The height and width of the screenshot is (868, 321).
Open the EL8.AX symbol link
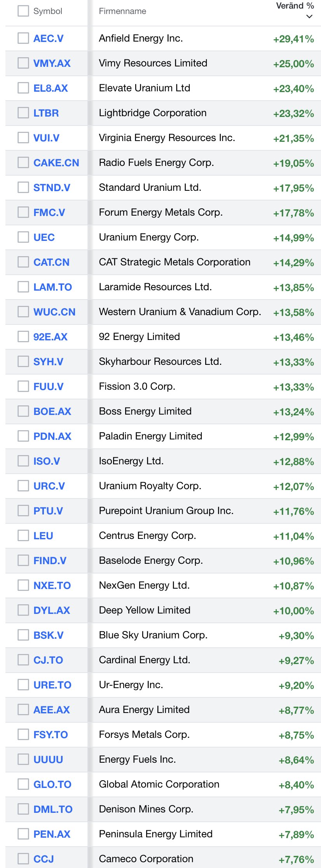(51, 88)
